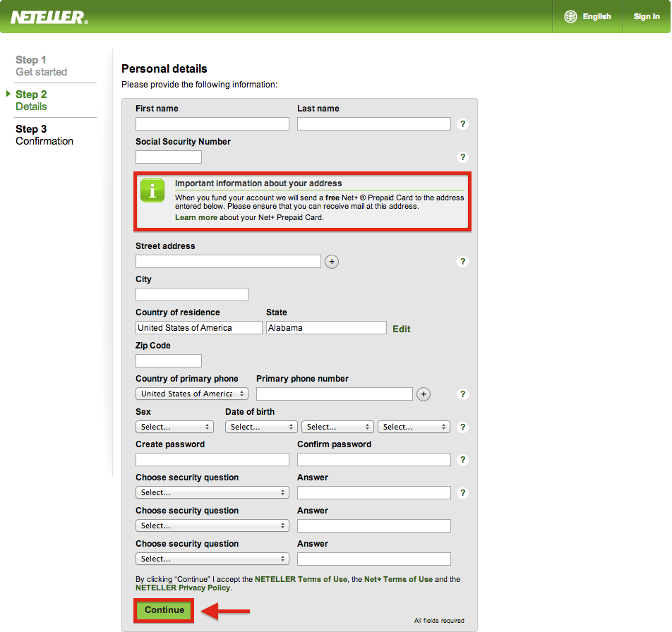The image size is (672, 632).
Task: Open help icon for Street address
Action: (x=462, y=262)
